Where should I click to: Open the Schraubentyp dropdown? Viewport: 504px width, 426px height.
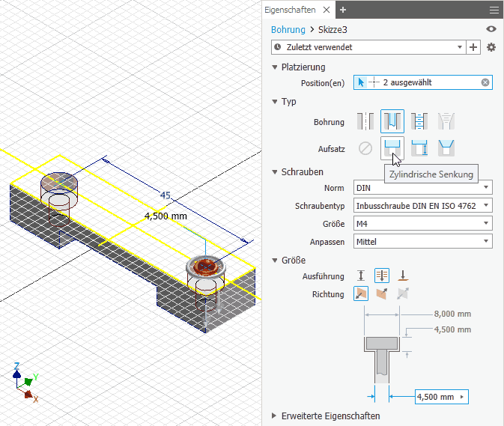coord(422,205)
